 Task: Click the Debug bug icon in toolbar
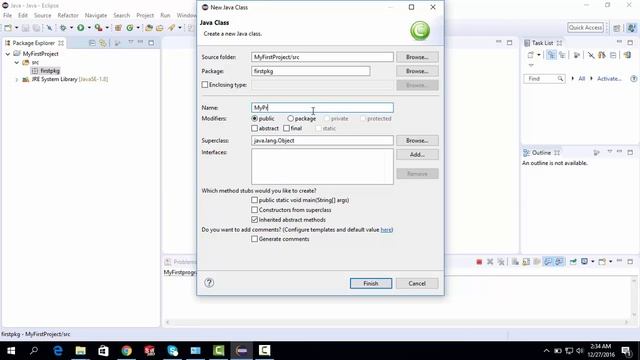[63, 28]
